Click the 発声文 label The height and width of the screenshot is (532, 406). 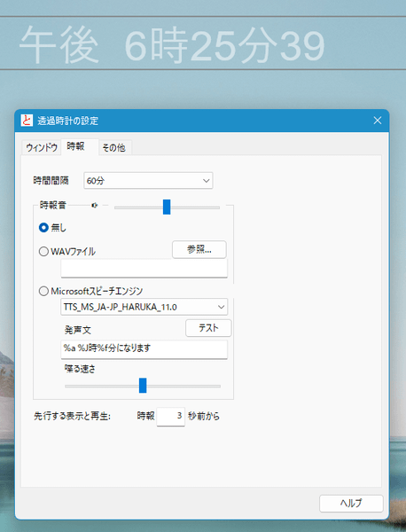pos(78,330)
